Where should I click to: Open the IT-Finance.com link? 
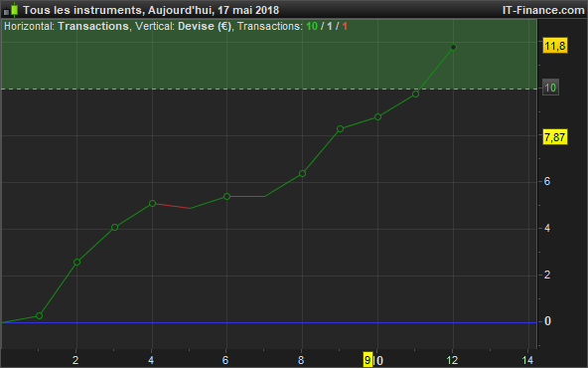tap(543, 10)
